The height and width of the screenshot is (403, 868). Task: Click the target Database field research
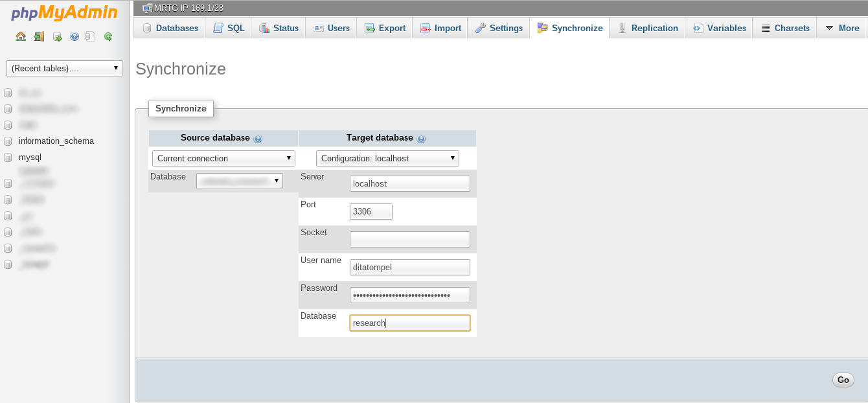click(409, 323)
